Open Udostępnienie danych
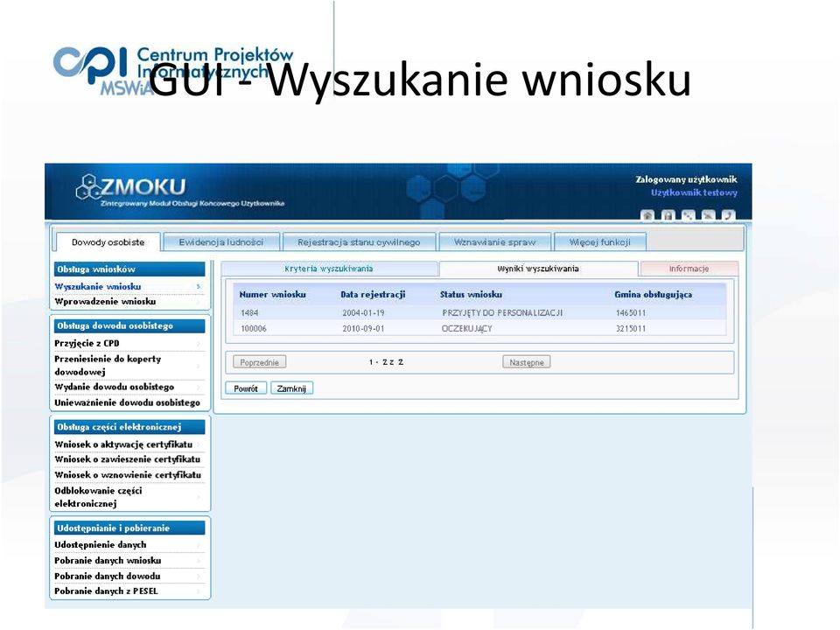 100,545
